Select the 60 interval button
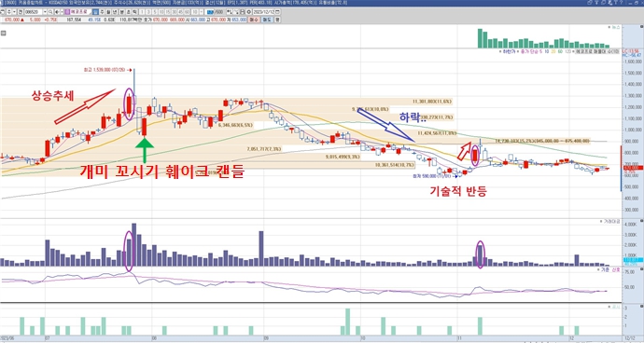 pyautogui.click(x=187, y=12)
